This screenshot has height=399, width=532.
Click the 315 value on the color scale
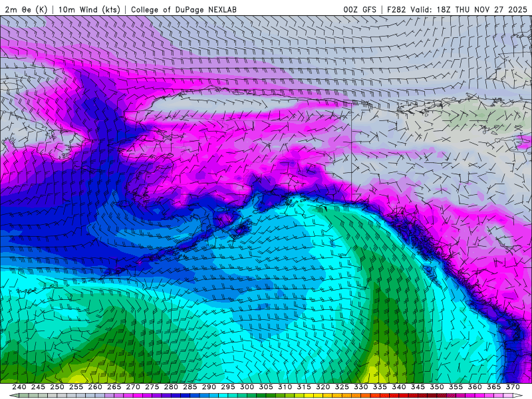(x=304, y=387)
